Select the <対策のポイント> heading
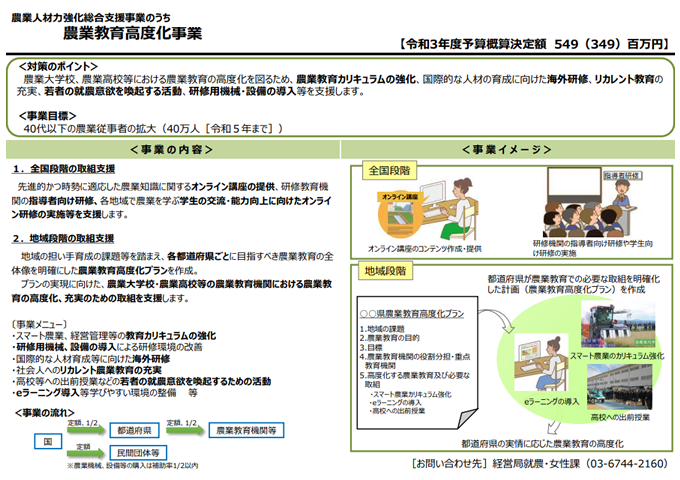 point(58,66)
